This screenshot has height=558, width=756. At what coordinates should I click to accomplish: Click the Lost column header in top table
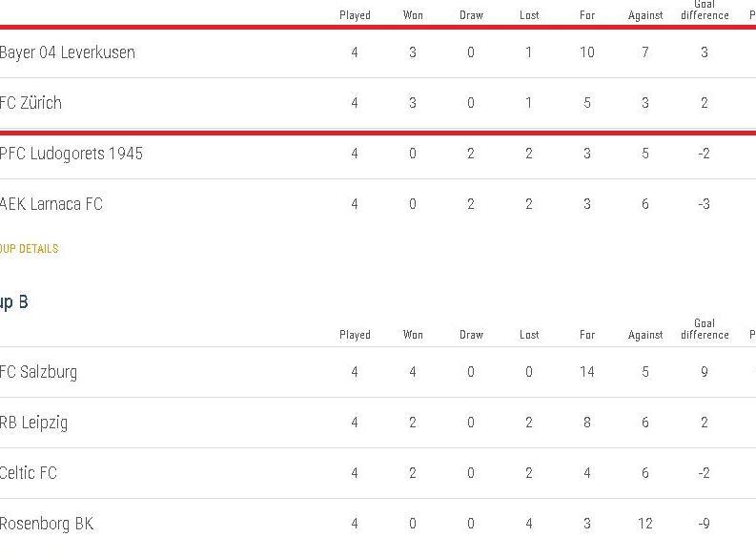coord(529,15)
